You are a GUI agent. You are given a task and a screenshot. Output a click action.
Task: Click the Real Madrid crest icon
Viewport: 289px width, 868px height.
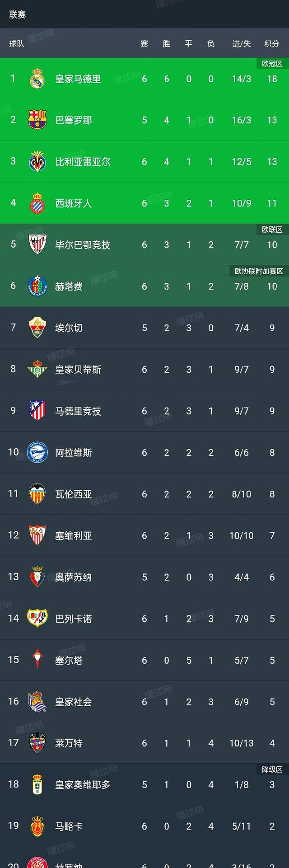(38, 77)
